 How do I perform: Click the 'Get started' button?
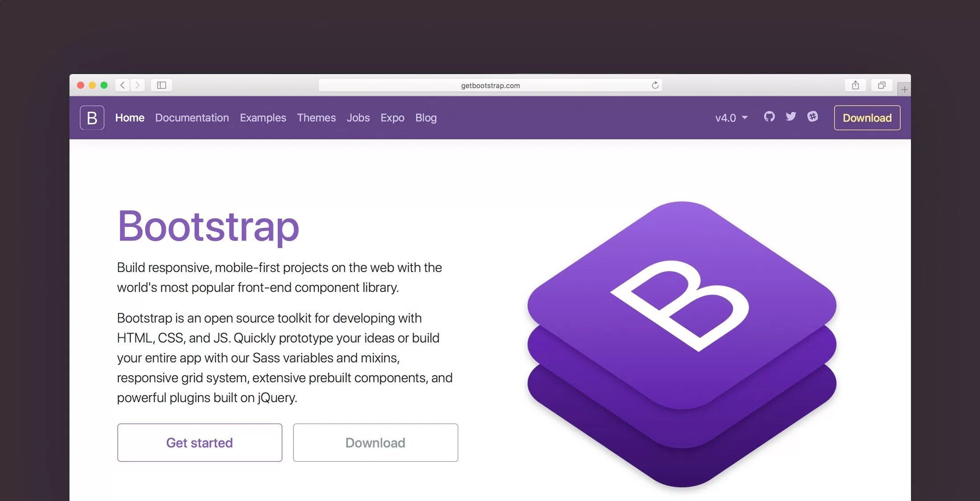click(x=199, y=442)
